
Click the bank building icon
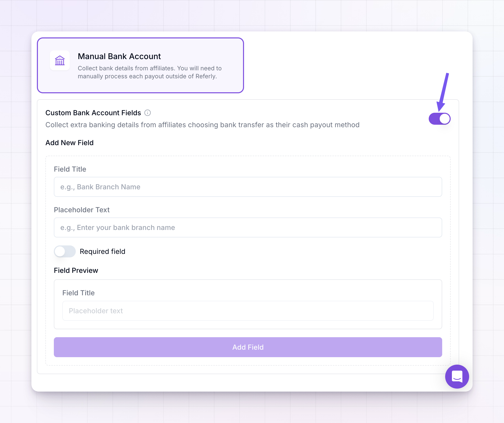click(x=60, y=60)
